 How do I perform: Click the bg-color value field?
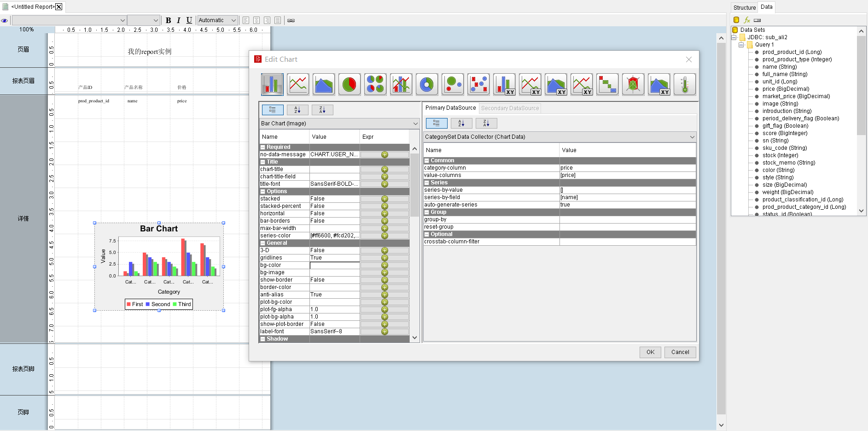[x=334, y=265]
